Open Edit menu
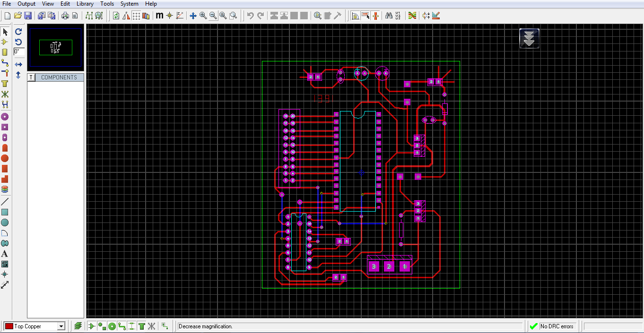Image resolution: width=644 pixels, height=333 pixels. 65,4
